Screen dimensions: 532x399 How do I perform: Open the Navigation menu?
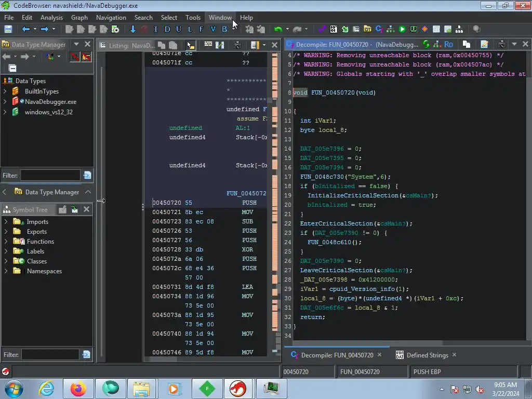click(111, 18)
